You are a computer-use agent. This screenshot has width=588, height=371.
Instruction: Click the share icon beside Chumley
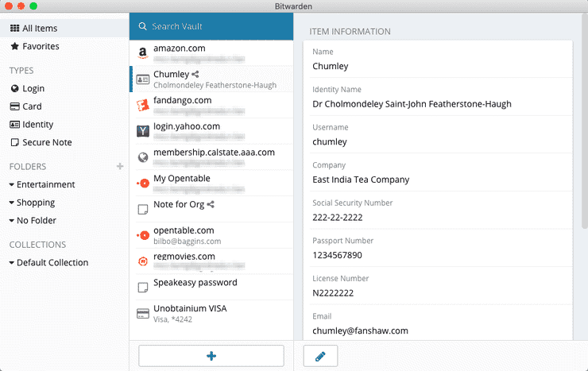tap(195, 74)
